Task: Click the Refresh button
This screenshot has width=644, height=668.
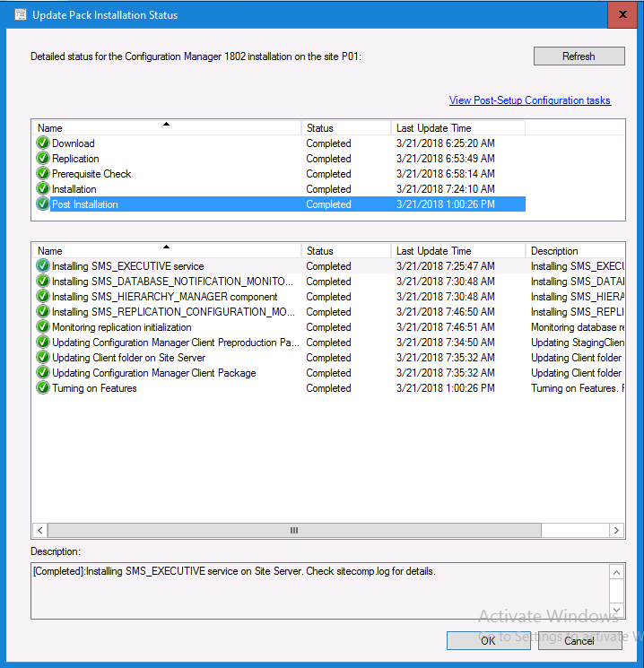Action: pos(579,56)
